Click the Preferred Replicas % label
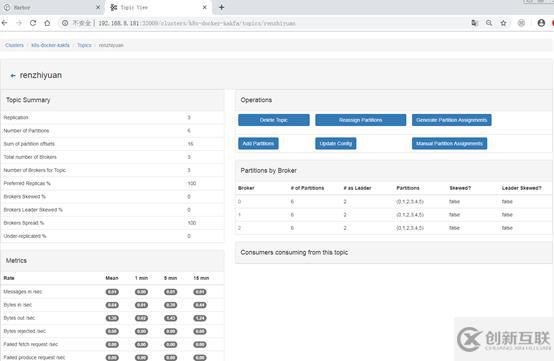 pos(27,183)
